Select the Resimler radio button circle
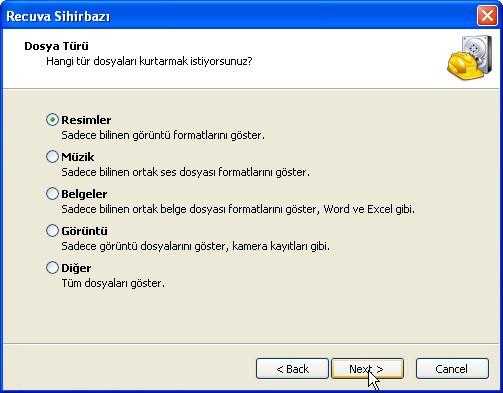The width and height of the screenshot is (503, 393). pyautogui.click(x=52, y=120)
